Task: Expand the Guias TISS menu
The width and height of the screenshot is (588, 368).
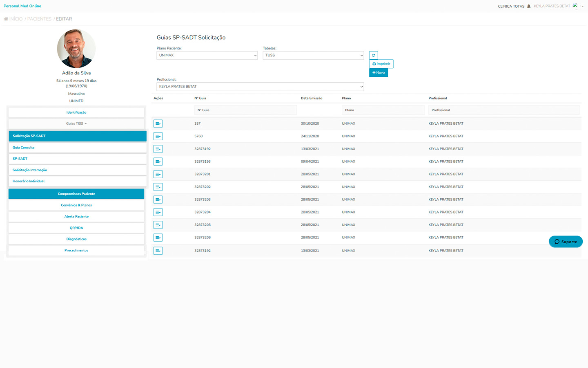Action: tap(76, 123)
